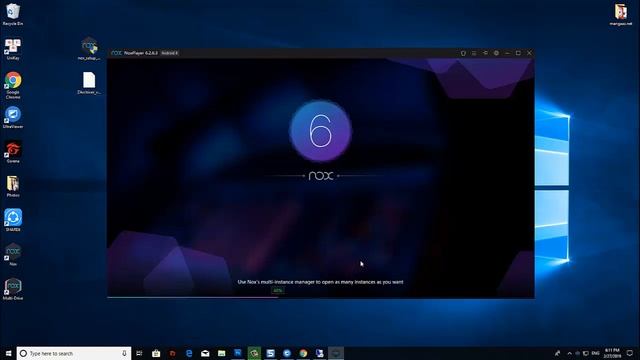
Task: Select the mangaaz.net icon on desktop
Action: [621, 15]
